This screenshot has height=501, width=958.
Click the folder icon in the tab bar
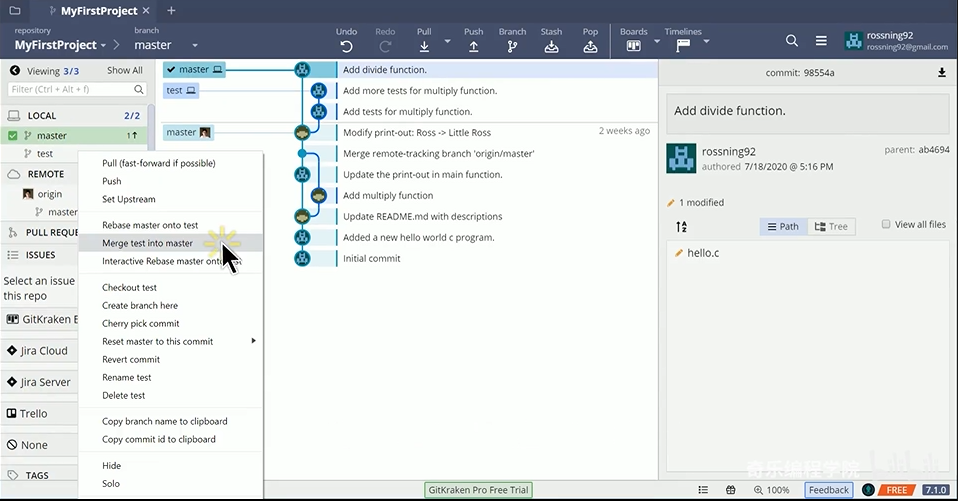(x=15, y=10)
